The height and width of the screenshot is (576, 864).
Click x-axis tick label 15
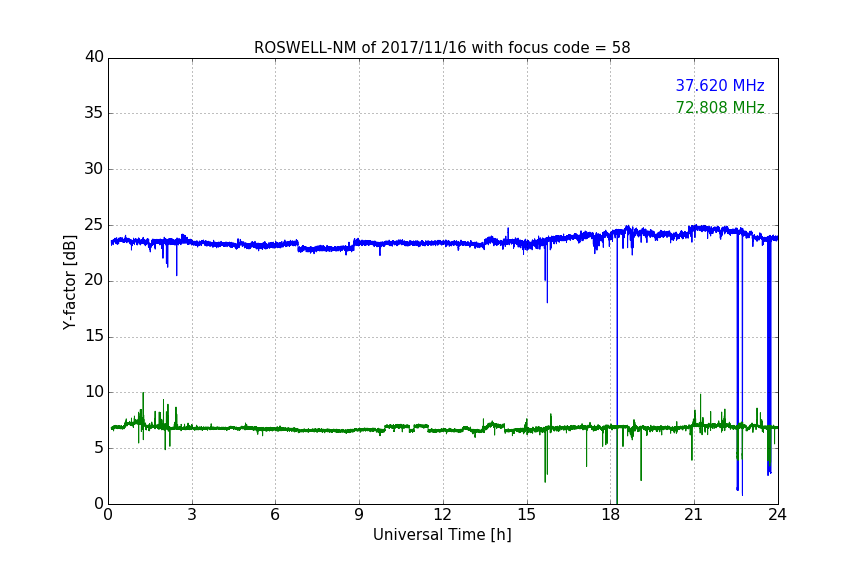pos(526,515)
